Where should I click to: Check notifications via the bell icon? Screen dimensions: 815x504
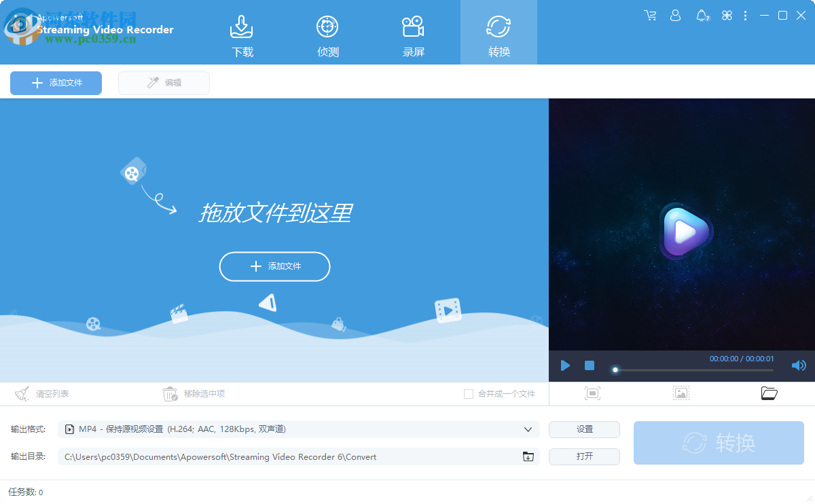click(x=702, y=15)
